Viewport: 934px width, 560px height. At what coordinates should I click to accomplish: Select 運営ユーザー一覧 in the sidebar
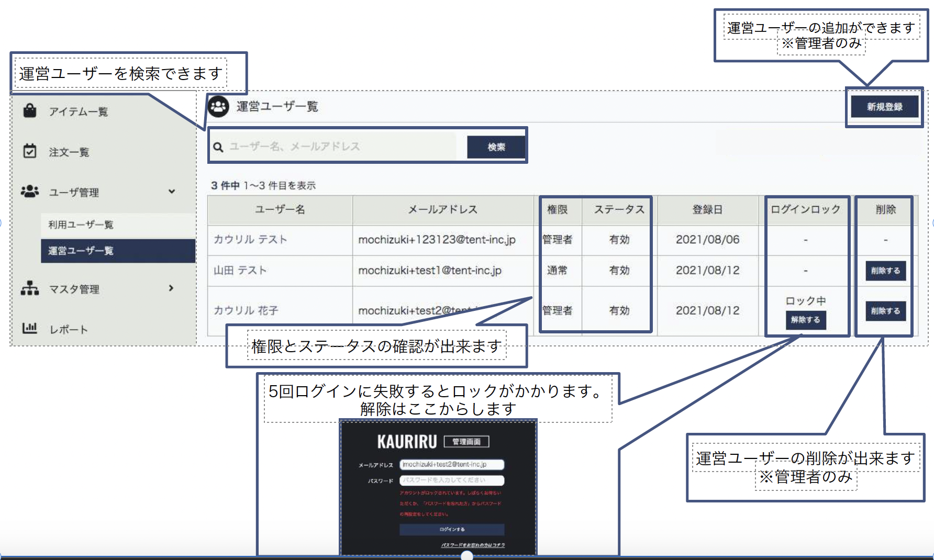(81, 251)
